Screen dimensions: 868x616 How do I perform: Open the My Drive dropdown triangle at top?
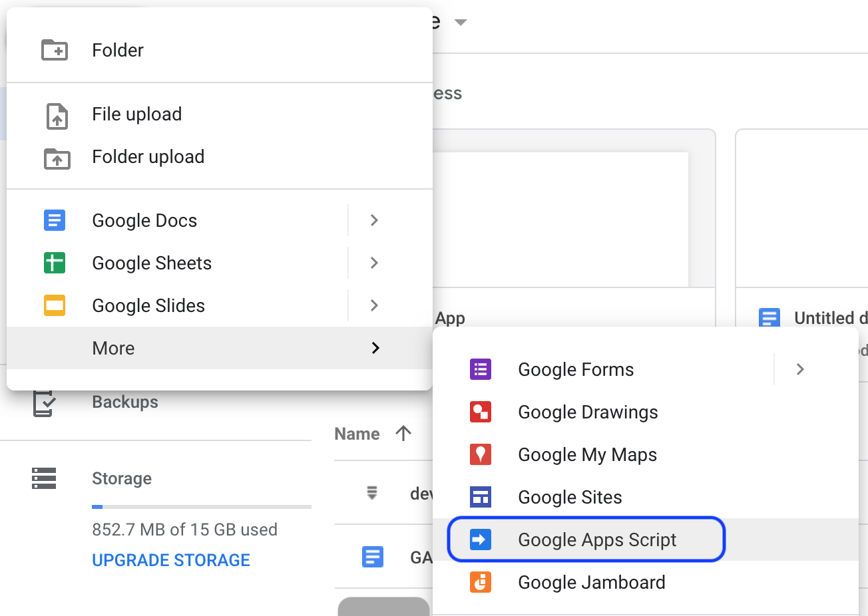[460, 23]
